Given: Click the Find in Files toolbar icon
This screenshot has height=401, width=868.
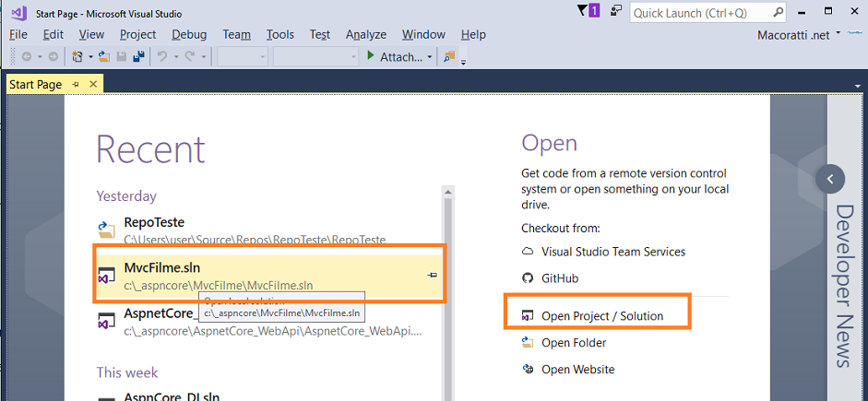Looking at the screenshot, I should (x=449, y=56).
